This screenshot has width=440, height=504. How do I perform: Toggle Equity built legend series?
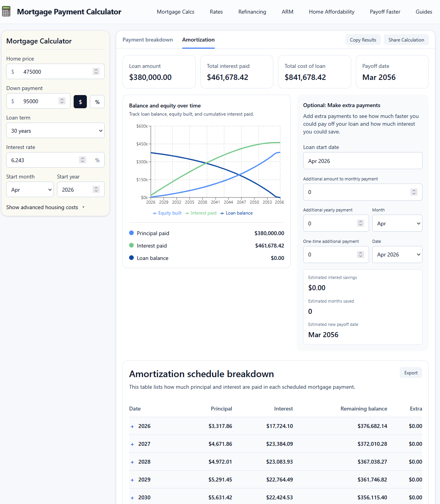click(x=167, y=213)
